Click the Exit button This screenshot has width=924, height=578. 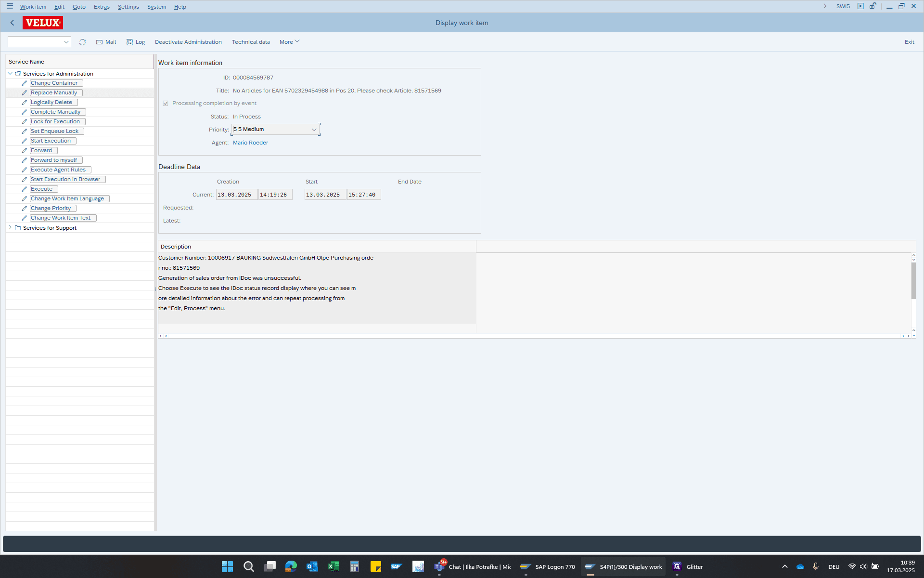909,42
